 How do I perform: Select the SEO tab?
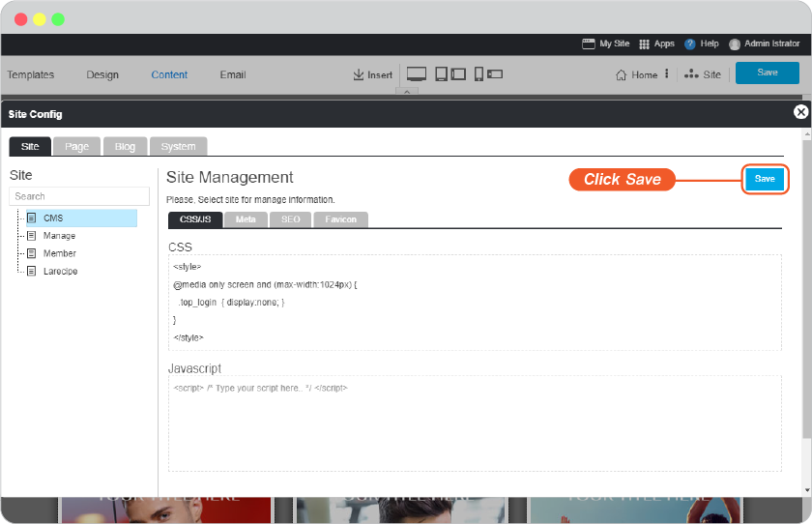(291, 219)
